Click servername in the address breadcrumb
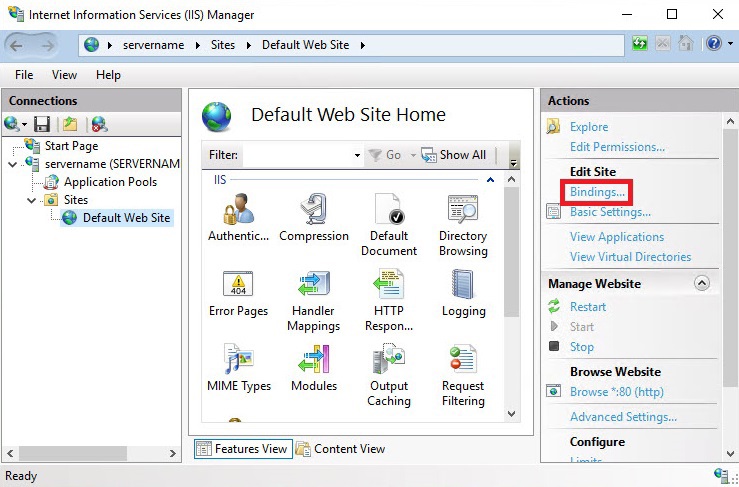The image size is (739, 487). pos(154,45)
